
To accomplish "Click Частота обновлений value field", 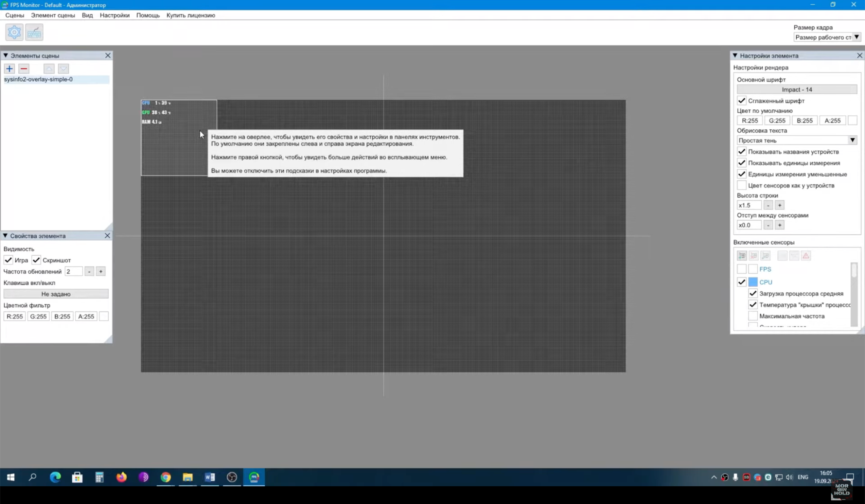I will point(74,271).
